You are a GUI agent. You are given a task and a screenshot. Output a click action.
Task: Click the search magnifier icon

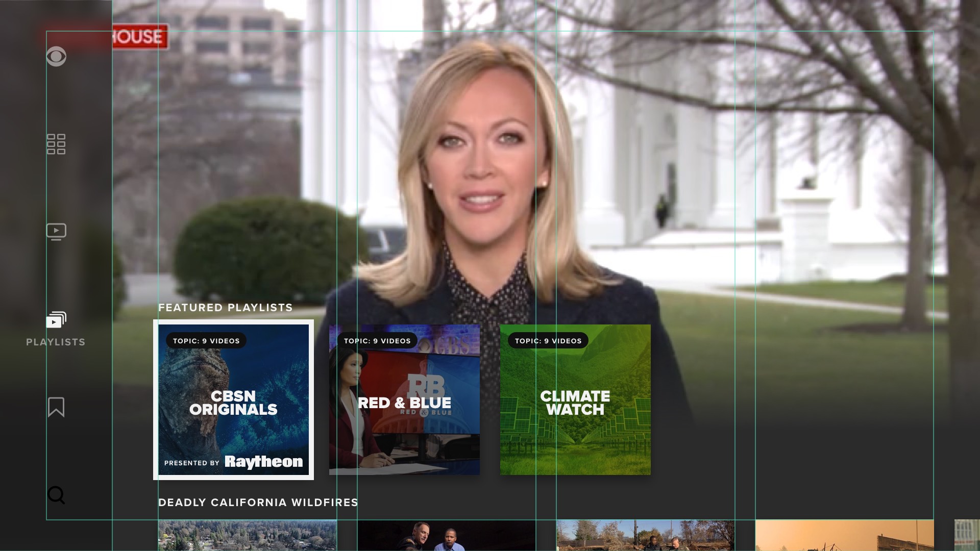pyautogui.click(x=56, y=495)
